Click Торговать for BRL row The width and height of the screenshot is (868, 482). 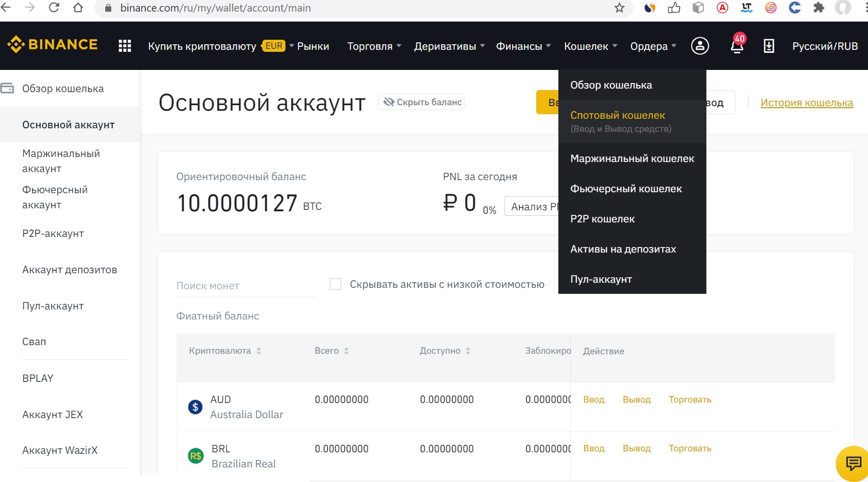tap(690, 448)
